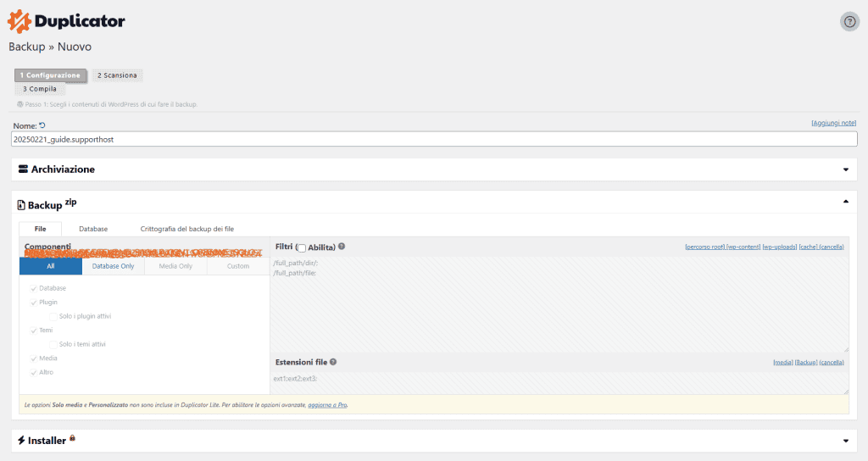Check Solo i plugin attivi
The image size is (868, 461).
(x=53, y=317)
